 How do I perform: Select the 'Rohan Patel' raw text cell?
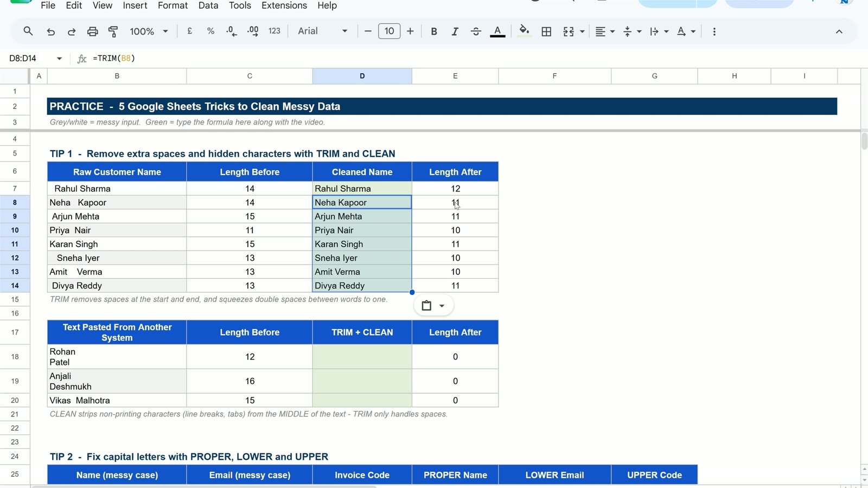click(117, 357)
